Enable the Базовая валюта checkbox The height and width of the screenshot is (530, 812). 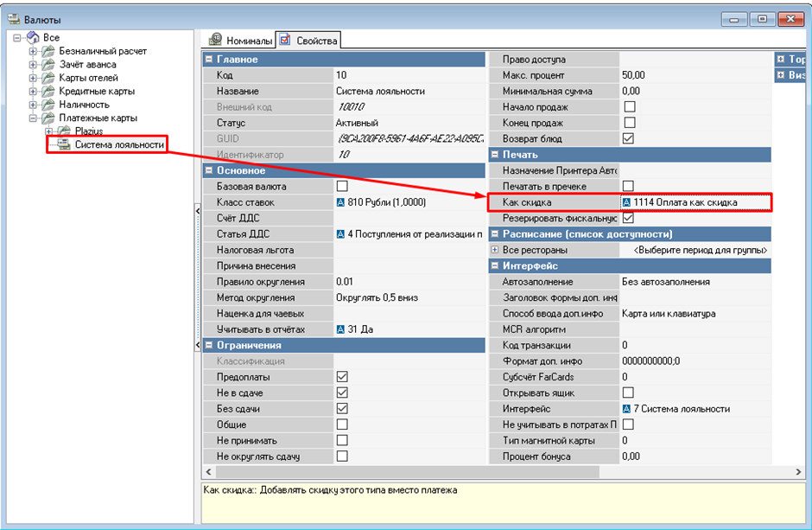tap(342, 187)
